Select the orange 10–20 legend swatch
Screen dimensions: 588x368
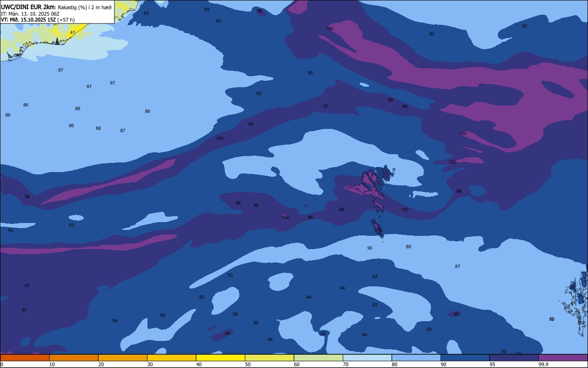click(x=73, y=357)
